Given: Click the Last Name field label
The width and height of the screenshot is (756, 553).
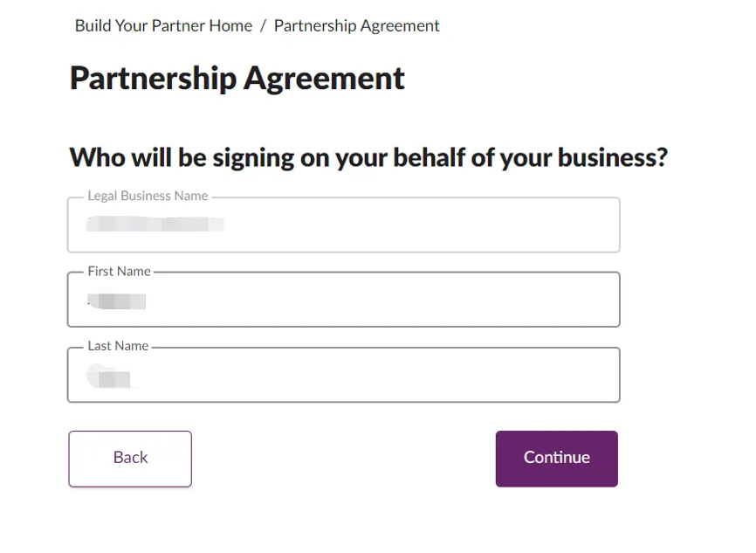Looking at the screenshot, I should point(118,346).
